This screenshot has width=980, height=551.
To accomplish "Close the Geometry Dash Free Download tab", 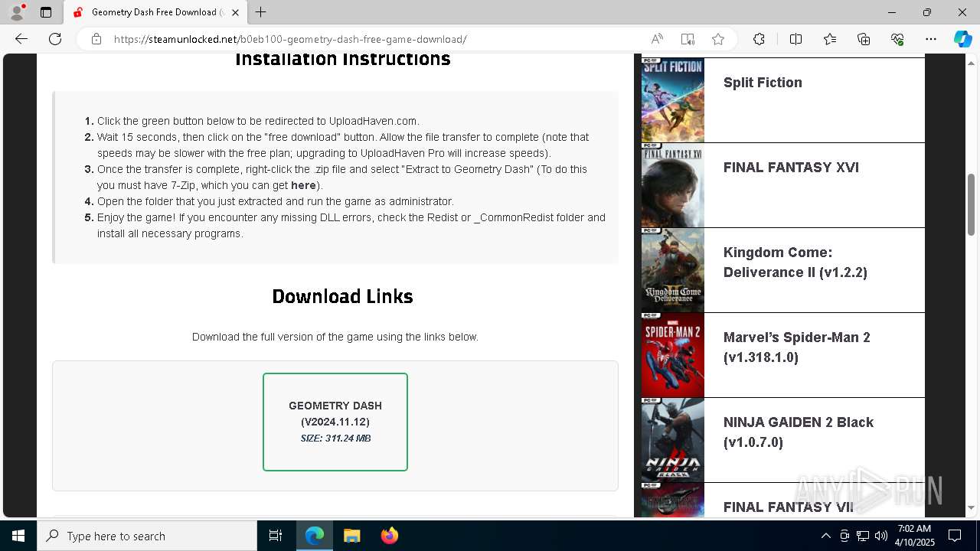I will click(x=236, y=12).
